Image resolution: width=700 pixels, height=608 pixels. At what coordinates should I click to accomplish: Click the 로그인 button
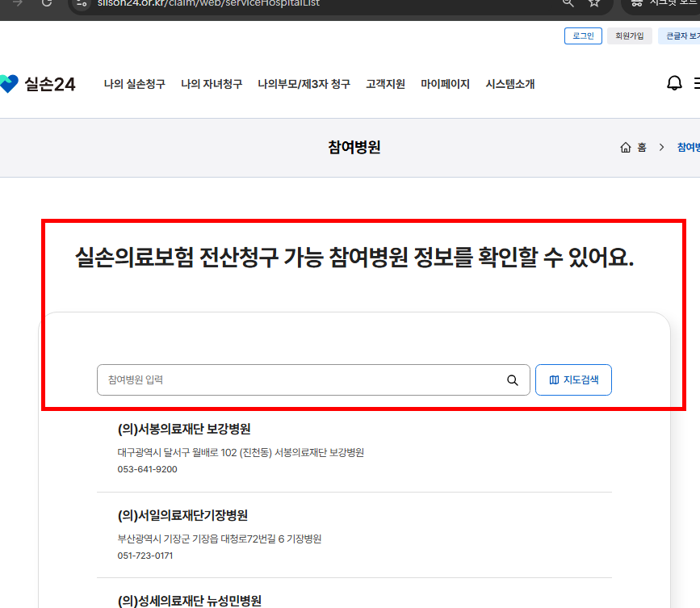click(x=583, y=36)
